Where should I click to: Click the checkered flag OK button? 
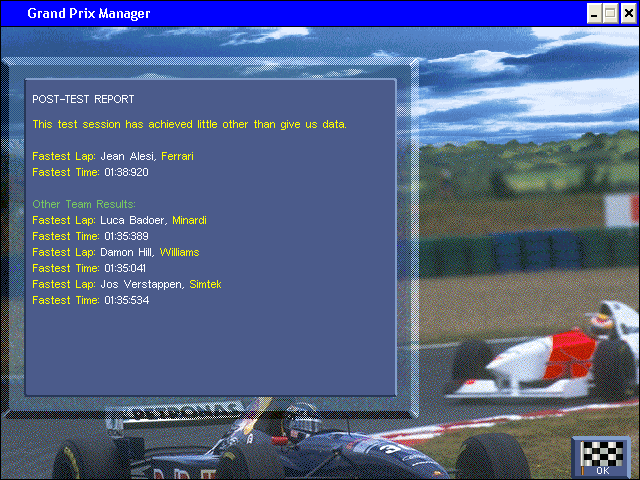click(x=602, y=458)
